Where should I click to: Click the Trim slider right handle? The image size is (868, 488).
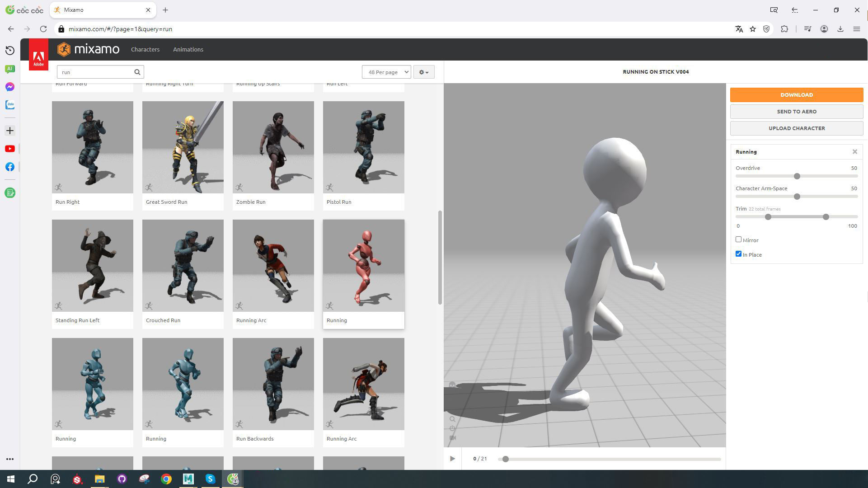coord(826,217)
